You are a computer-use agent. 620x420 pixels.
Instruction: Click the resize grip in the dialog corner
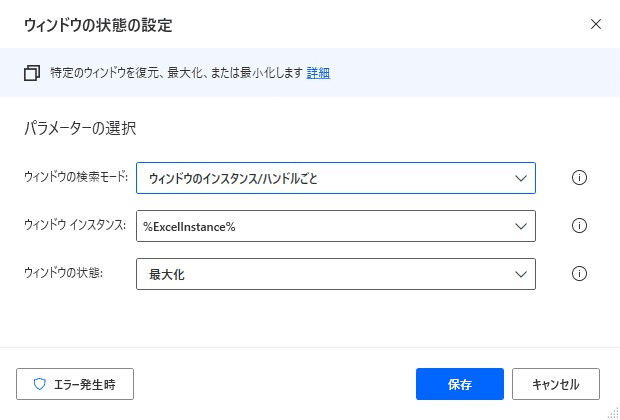pos(613,413)
